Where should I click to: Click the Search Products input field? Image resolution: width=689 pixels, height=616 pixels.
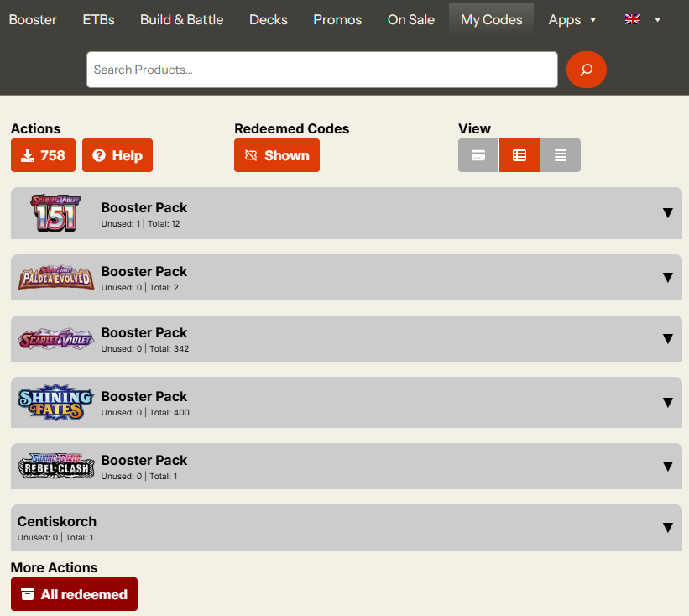click(x=321, y=70)
